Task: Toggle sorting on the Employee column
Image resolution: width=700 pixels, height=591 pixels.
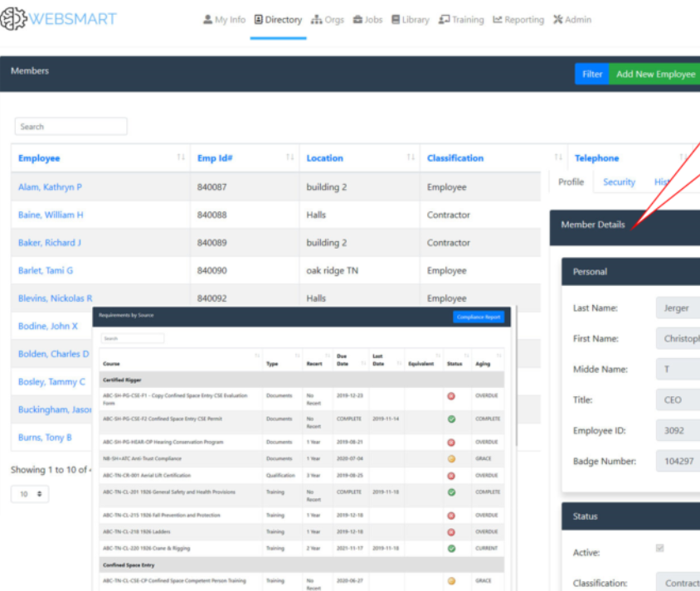Action: 181,158
